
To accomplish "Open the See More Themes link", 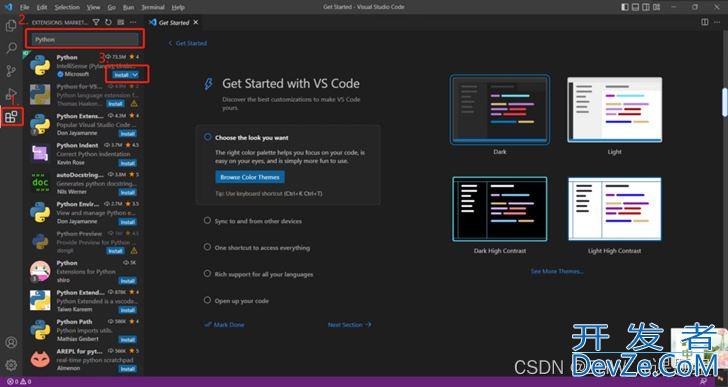I will (x=557, y=271).
